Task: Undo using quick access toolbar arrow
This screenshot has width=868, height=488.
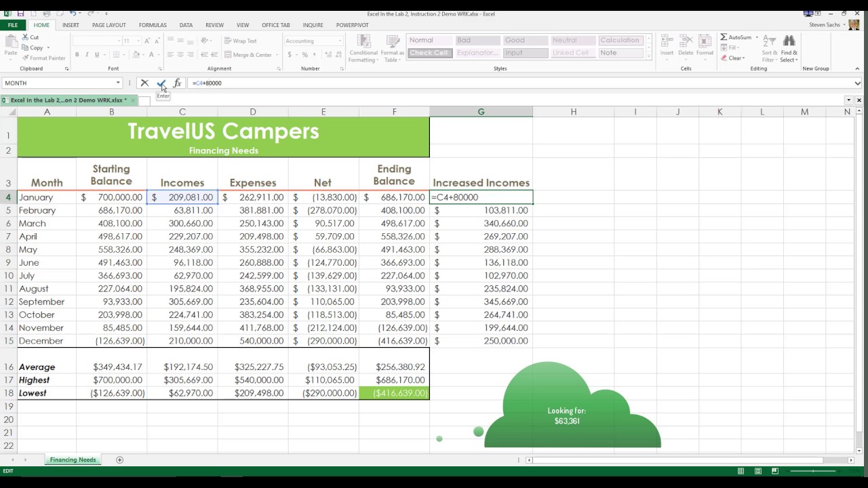Action: (x=73, y=14)
